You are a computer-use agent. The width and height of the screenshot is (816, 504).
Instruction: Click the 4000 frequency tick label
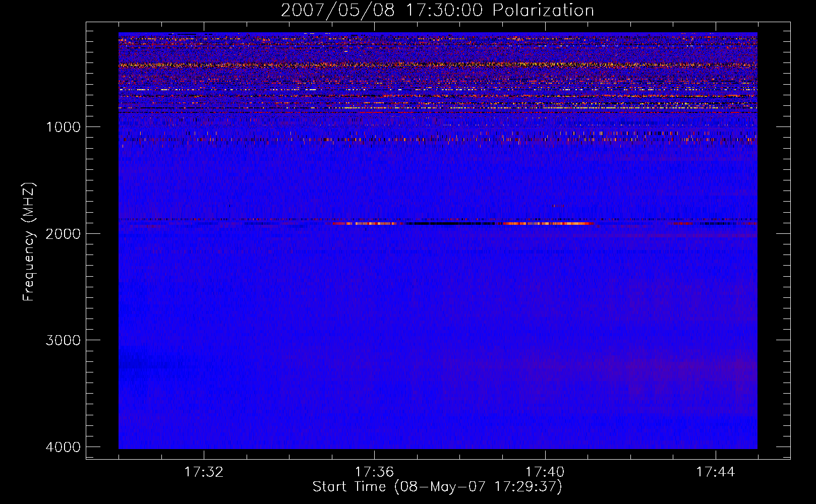point(63,447)
